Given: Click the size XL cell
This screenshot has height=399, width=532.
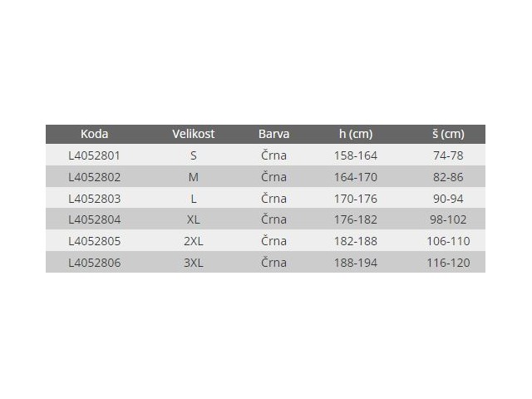Looking at the screenshot, I should click(x=193, y=219).
